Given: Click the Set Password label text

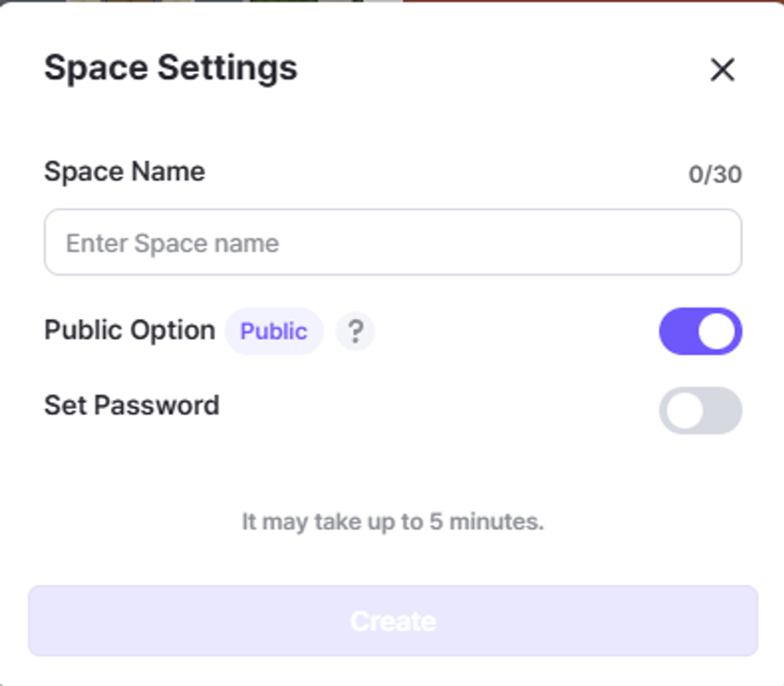Looking at the screenshot, I should (x=132, y=406).
